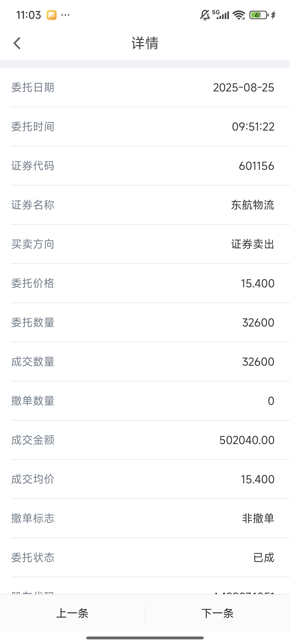Tap the home gesture bar
This screenshot has width=290, height=644.
pyautogui.click(x=145, y=638)
